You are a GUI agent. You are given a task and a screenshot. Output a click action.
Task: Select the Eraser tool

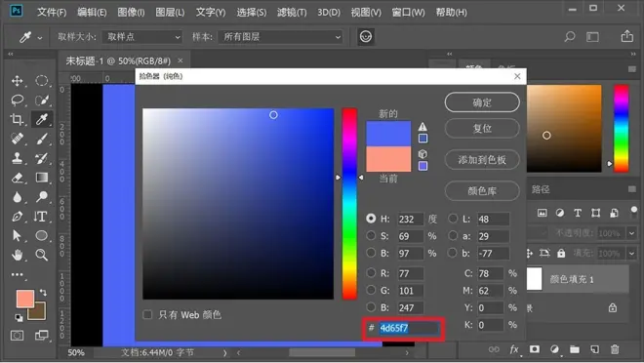pos(18,178)
